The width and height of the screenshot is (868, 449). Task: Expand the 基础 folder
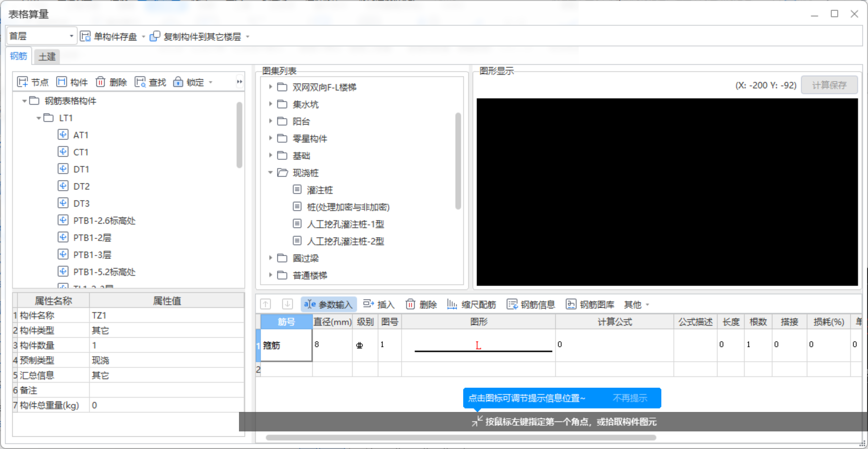(x=270, y=155)
